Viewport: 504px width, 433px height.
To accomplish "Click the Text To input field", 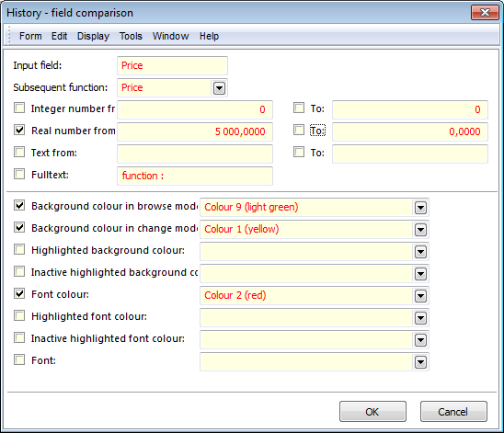I will [x=410, y=154].
